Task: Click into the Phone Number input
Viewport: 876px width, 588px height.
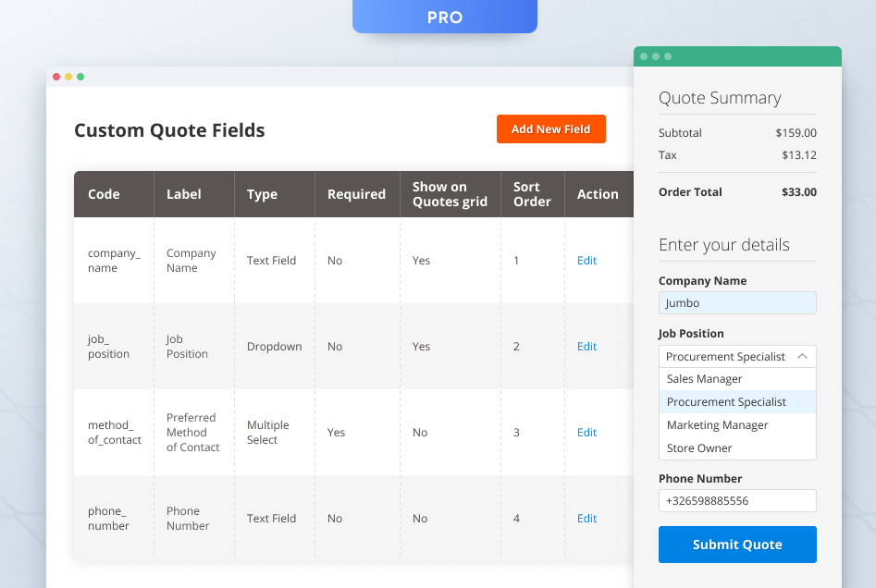Action: [737, 501]
